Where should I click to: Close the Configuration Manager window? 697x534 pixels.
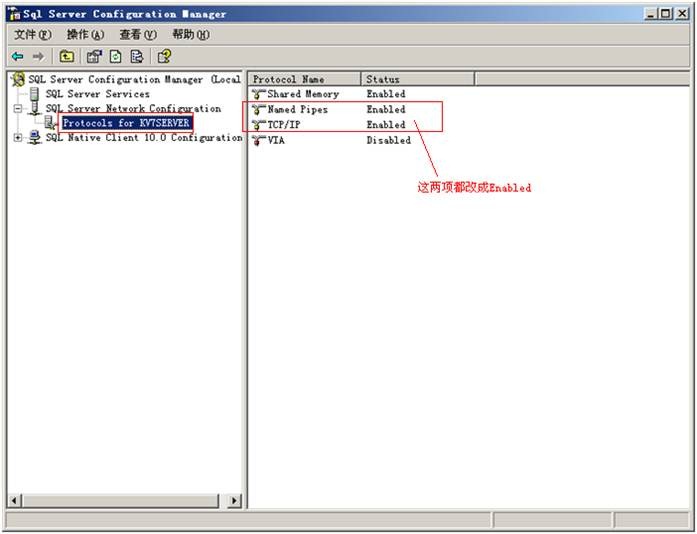tap(682, 14)
